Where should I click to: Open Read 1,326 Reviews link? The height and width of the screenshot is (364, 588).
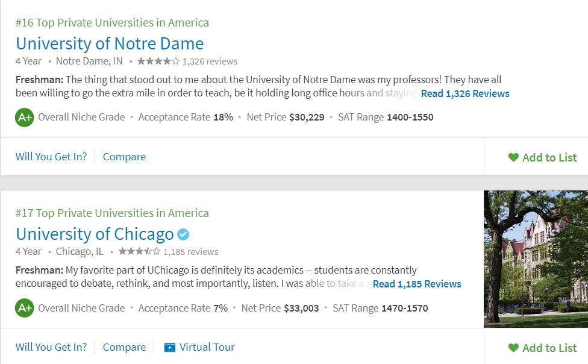[x=465, y=93]
